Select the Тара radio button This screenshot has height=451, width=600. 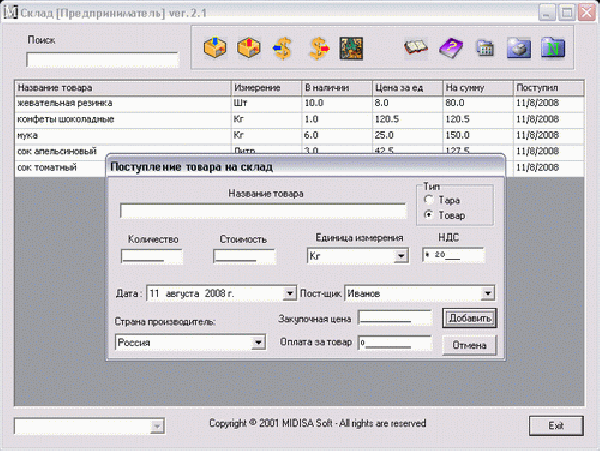429,201
